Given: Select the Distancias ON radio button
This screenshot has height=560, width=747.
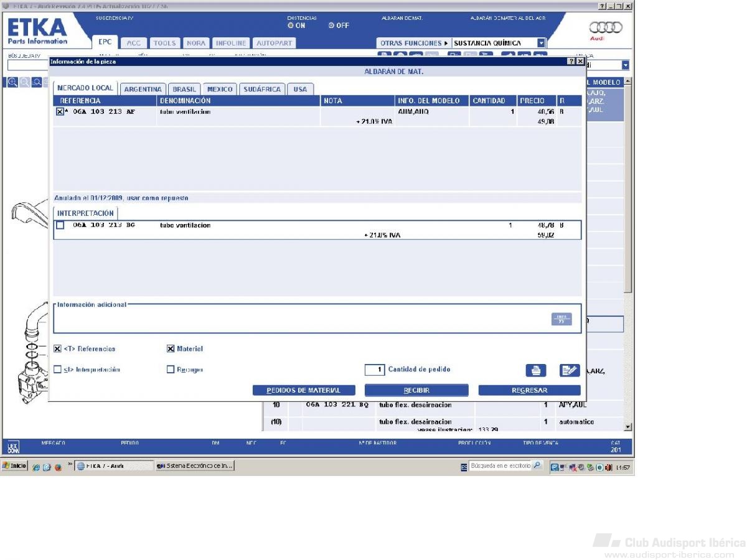Looking at the screenshot, I should click(290, 26).
